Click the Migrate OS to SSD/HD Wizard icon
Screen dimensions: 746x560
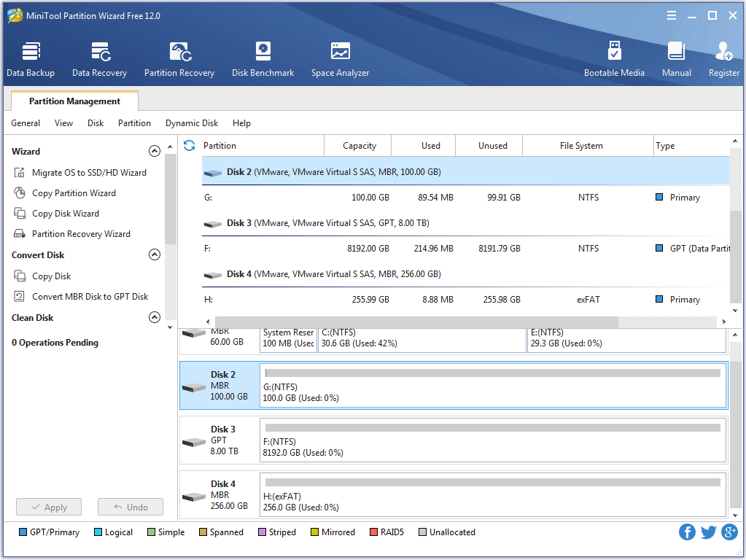click(x=20, y=172)
